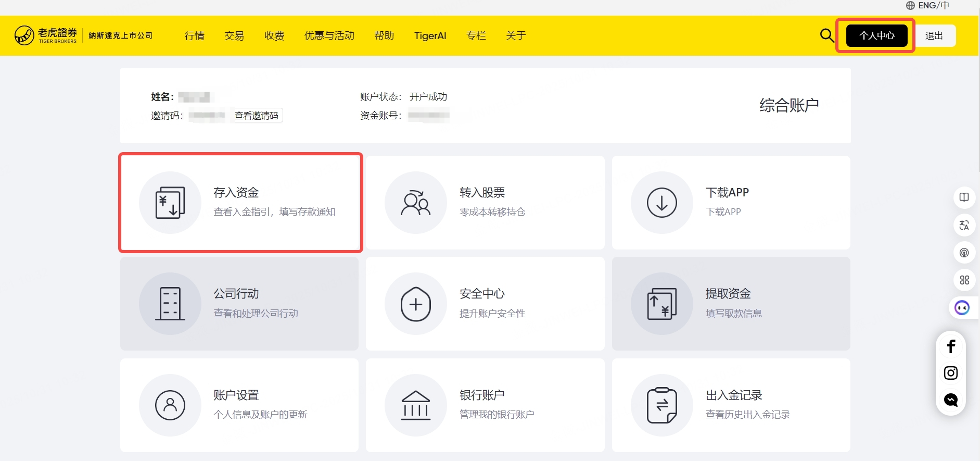980x461 pixels.
Task: Click the 納斯達克上市公司 tagline
Action: pyautogui.click(x=121, y=35)
